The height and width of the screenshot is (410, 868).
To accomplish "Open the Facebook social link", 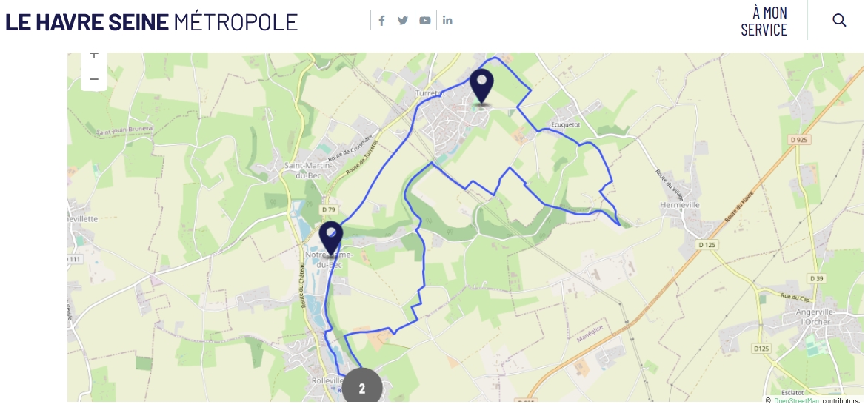I will click(381, 21).
